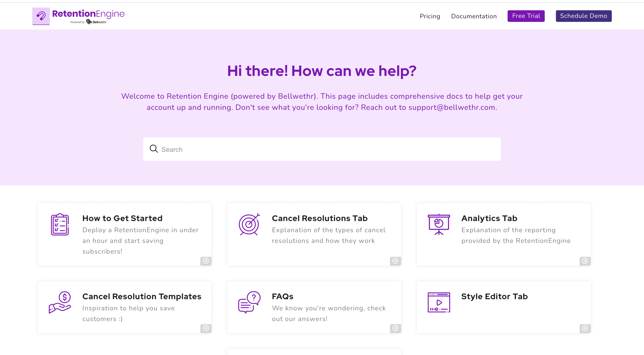Screen dimensions: 644x355
Task: Click the support@bellwethr.com email text
Action: coord(452,107)
